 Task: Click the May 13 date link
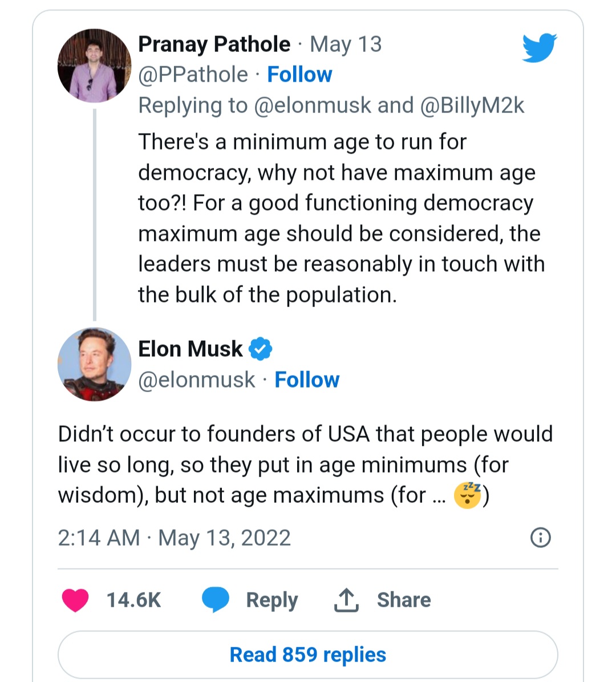coord(346,44)
